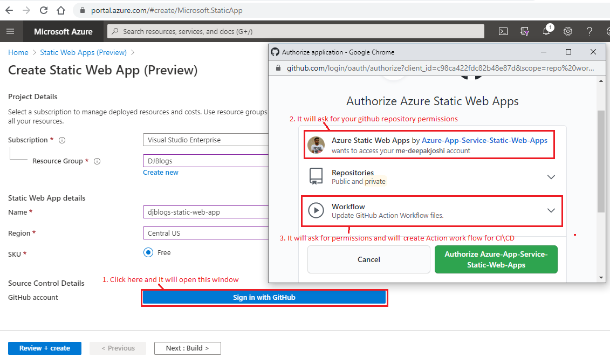
Task: Click Authorize Azure-App-Service-Static-Web-Apps green button
Action: tap(496, 259)
